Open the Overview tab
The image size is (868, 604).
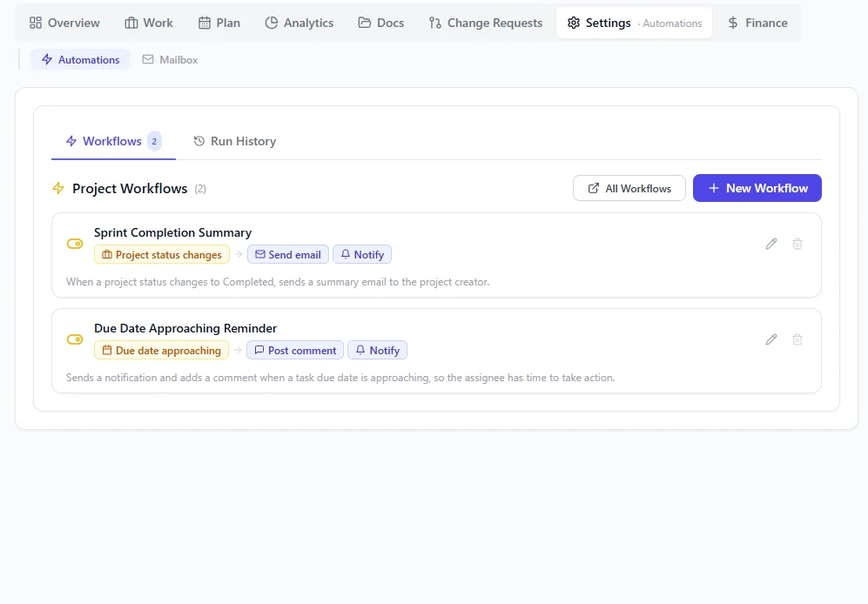pyautogui.click(x=64, y=23)
